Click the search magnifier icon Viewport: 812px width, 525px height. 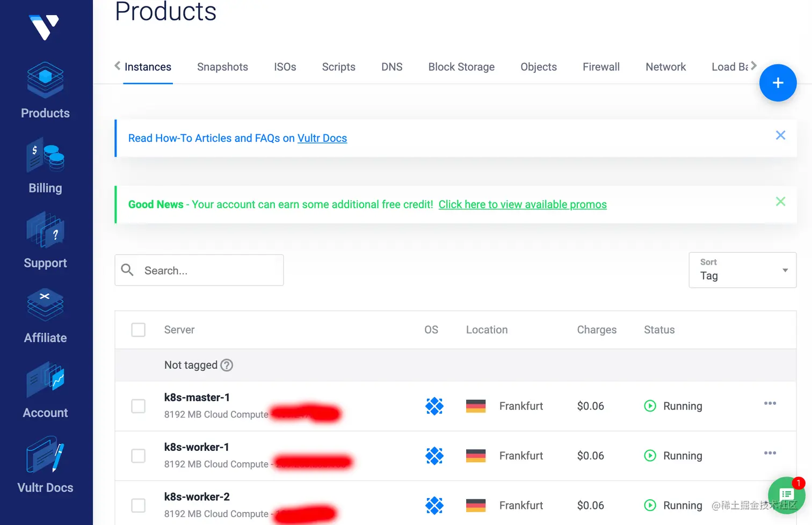127,269
